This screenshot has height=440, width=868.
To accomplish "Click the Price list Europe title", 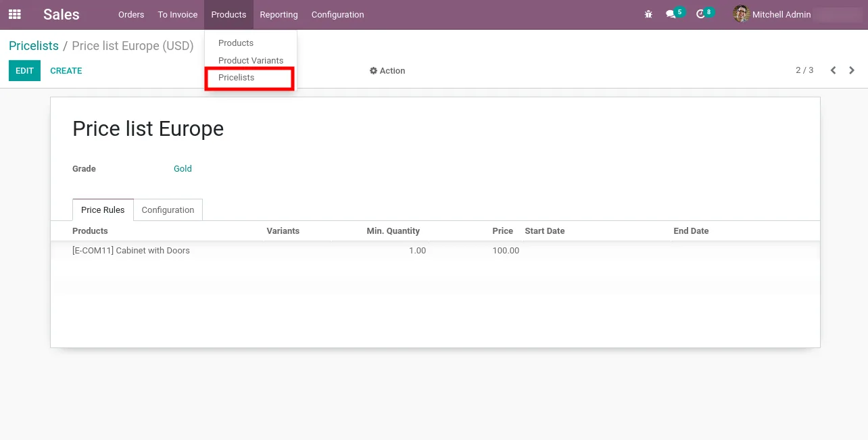I will tap(148, 128).
